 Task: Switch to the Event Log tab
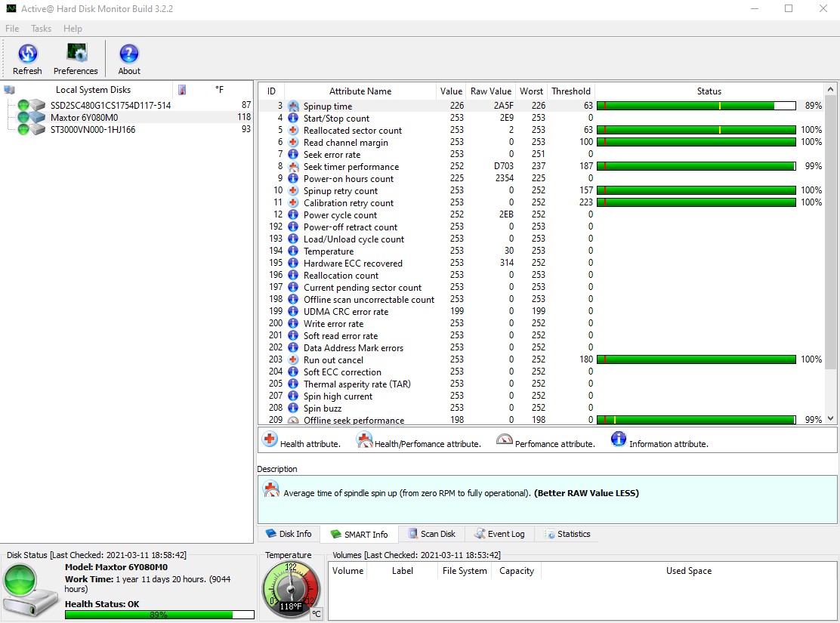point(499,534)
